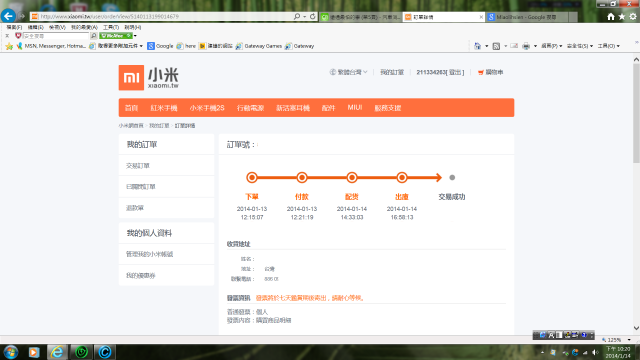Image resolution: width=640 pixels, height=360 pixels.
Task: Open the 繁體台灣 region dropdown
Action: (x=349, y=72)
